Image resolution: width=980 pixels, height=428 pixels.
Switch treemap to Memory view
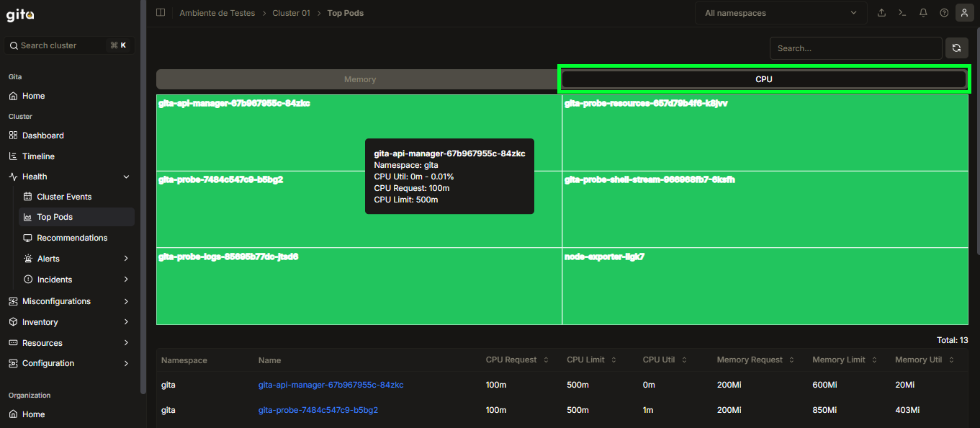click(x=359, y=79)
